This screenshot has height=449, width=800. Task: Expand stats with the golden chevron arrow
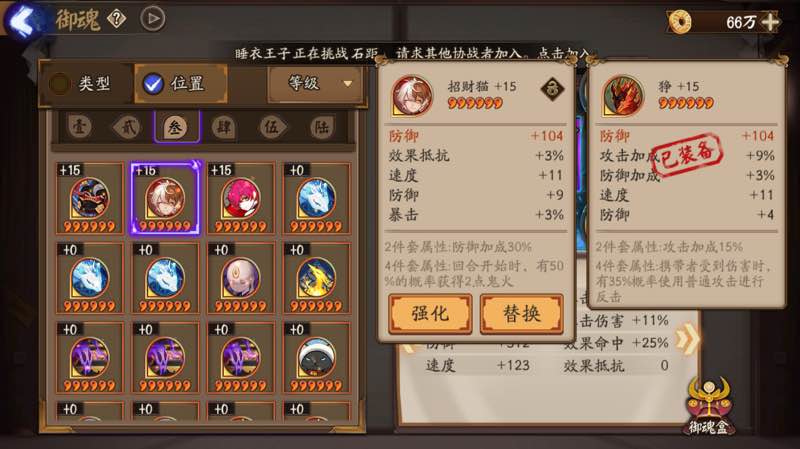(x=688, y=339)
